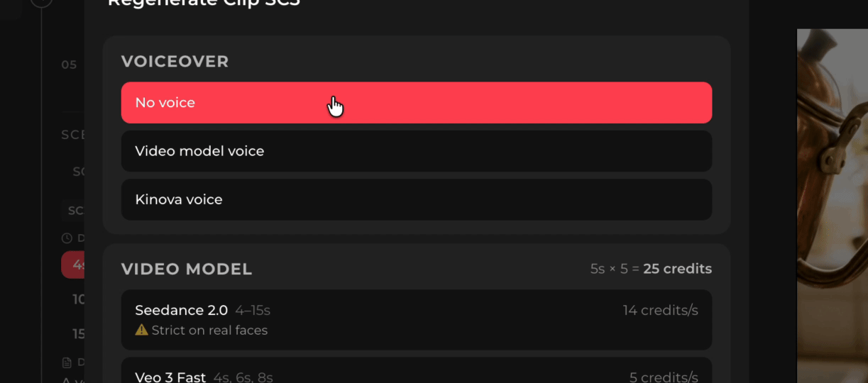Click the VIDEO MODEL section heading
The height and width of the screenshot is (383, 868).
(x=187, y=269)
